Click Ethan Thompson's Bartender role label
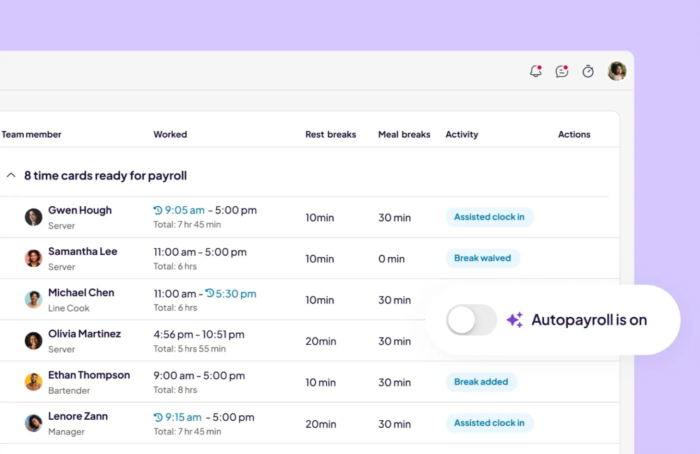 (69, 391)
